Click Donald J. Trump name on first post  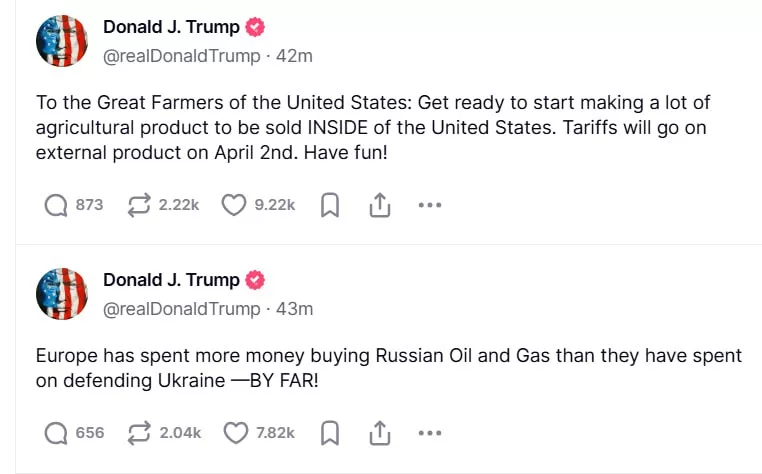(171, 27)
